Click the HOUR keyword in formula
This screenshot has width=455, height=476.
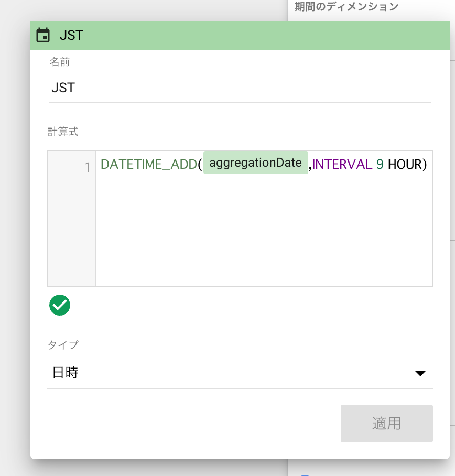coord(405,165)
